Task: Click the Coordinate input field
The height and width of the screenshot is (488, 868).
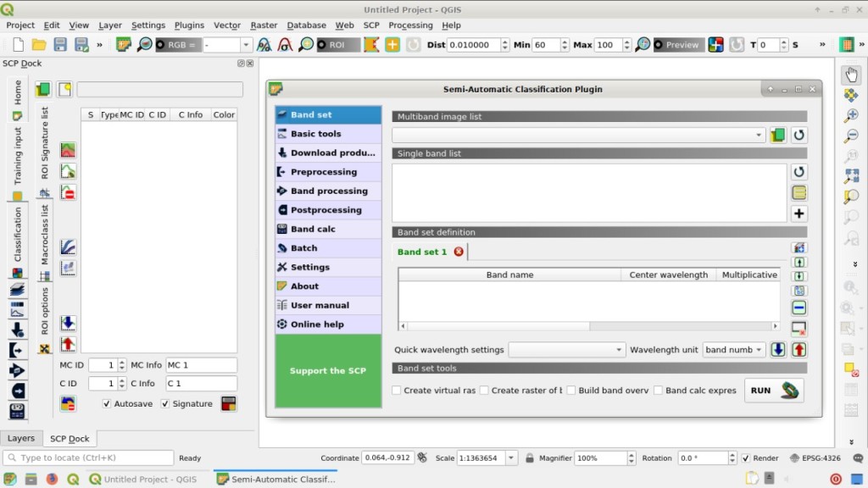Action: 387,458
